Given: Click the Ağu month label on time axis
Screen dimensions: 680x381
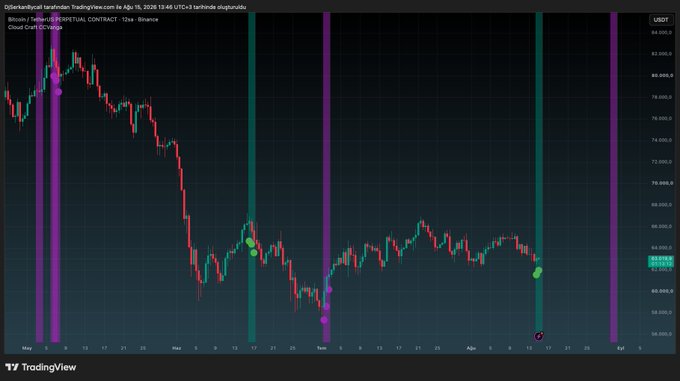Looking at the screenshot, I should [x=471, y=348].
